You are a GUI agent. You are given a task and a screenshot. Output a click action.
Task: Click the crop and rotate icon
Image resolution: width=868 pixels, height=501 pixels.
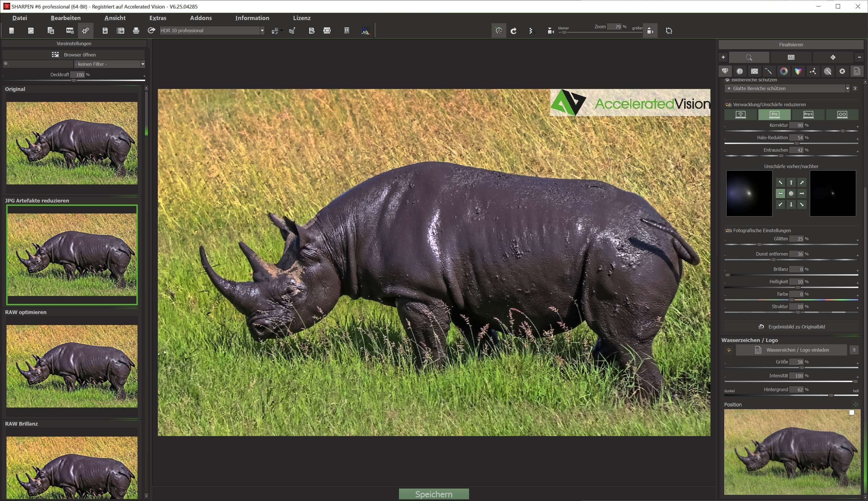[x=669, y=31]
